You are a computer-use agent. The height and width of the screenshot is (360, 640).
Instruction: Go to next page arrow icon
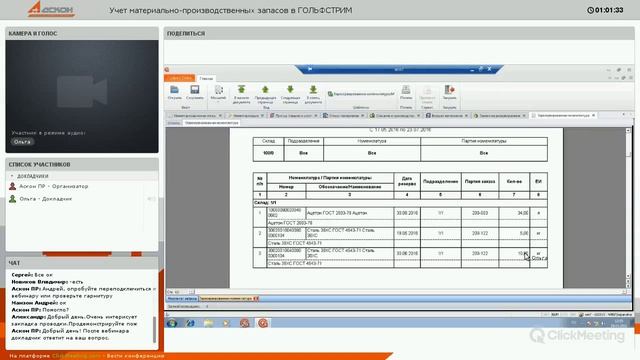[x=290, y=89]
